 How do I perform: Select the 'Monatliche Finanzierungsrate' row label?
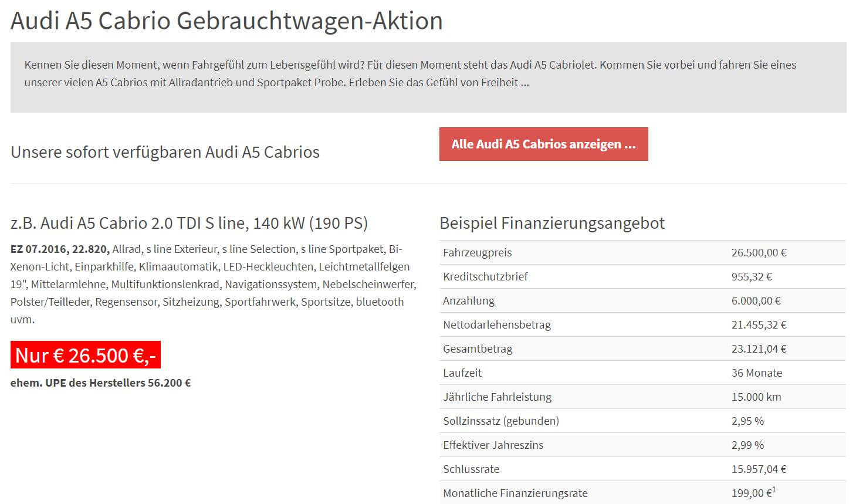515,493
